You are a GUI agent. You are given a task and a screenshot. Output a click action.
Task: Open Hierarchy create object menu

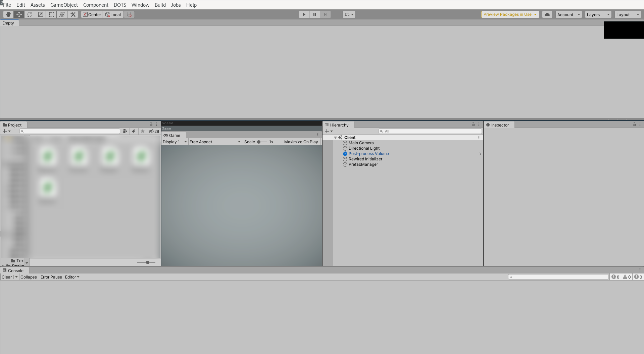coord(329,131)
